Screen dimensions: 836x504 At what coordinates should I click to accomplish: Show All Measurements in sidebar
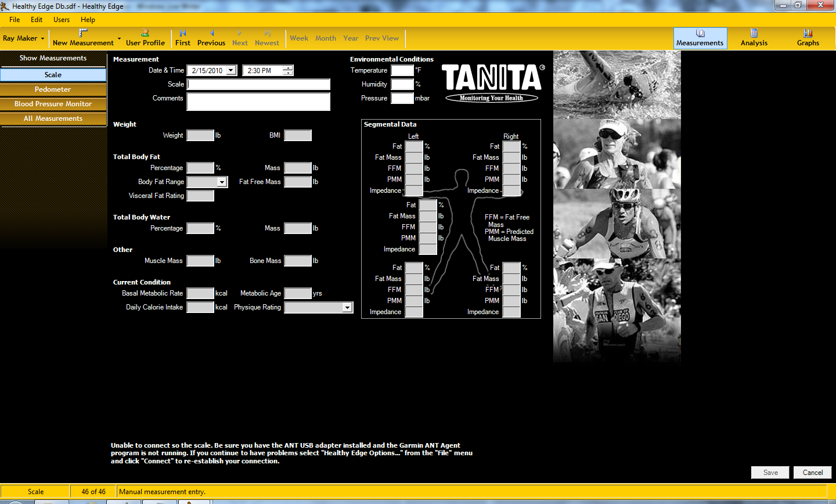coord(53,118)
